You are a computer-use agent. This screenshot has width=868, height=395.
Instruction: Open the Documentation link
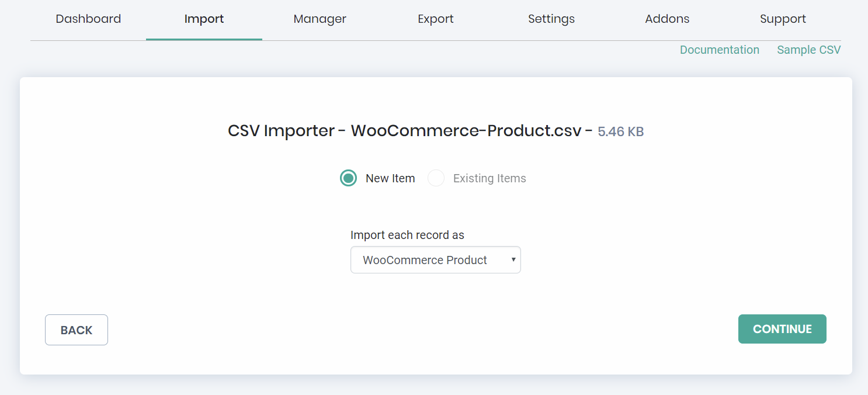tap(719, 50)
